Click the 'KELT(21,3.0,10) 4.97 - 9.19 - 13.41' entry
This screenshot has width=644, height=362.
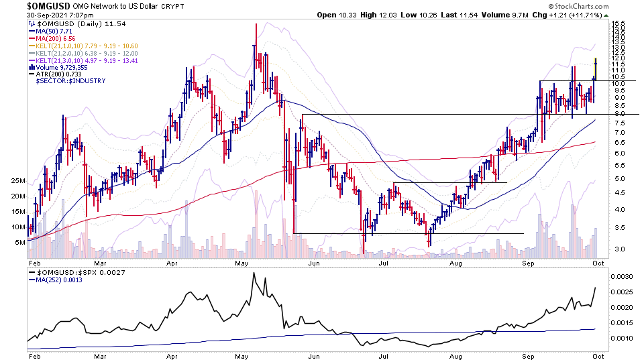click(87, 61)
